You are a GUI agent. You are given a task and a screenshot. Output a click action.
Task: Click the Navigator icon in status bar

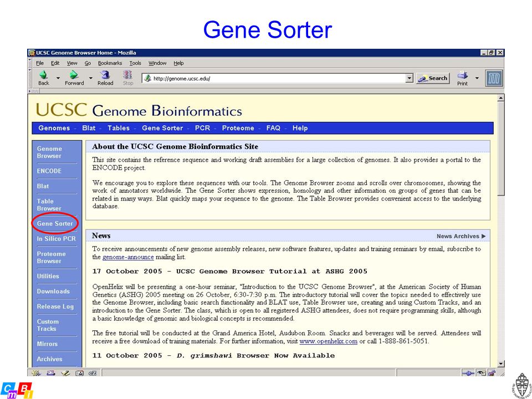pos(35,373)
